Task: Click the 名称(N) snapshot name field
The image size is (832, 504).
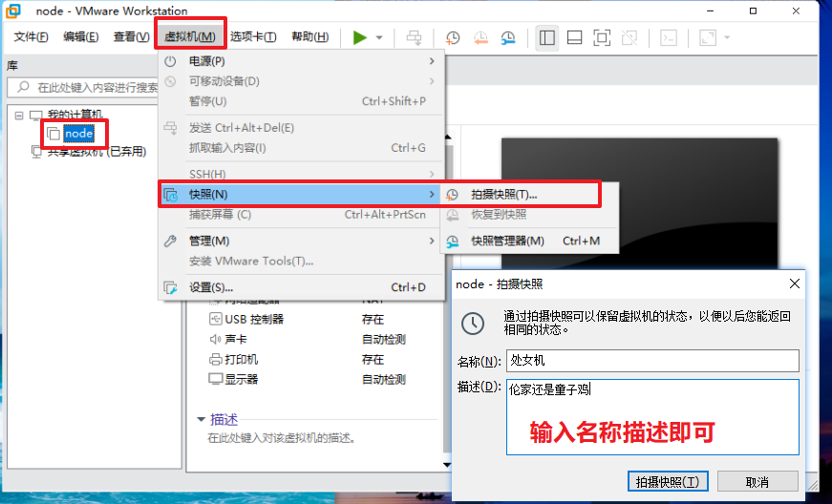Action: pos(652,361)
